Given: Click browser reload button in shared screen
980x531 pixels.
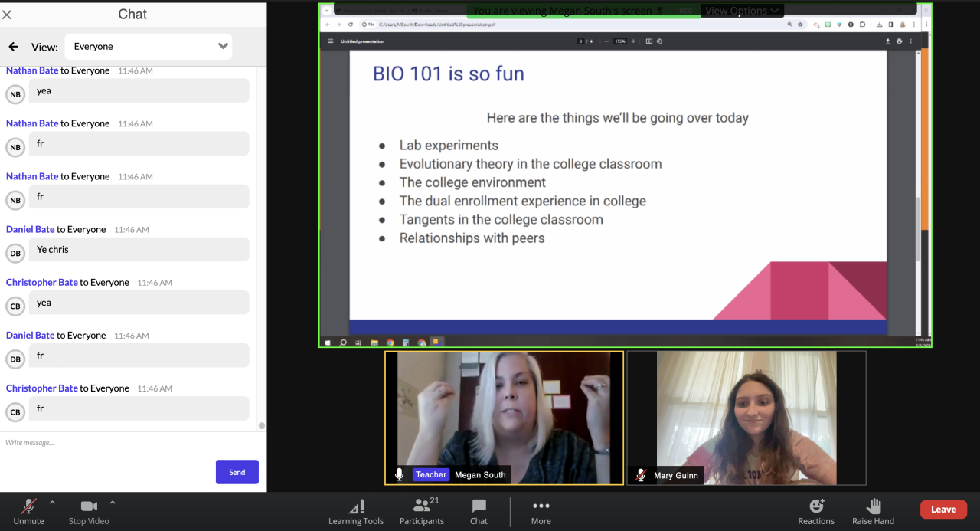Looking at the screenshot, I should coord(351,25).
